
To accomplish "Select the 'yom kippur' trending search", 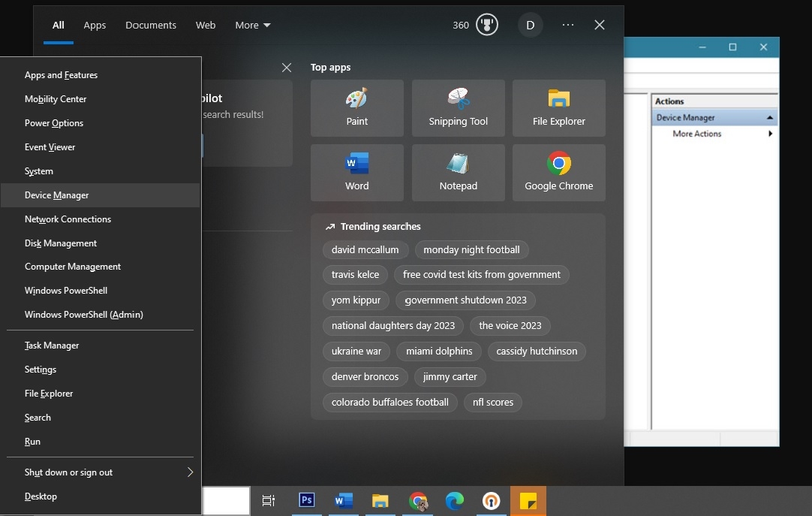I will (356, 300).
